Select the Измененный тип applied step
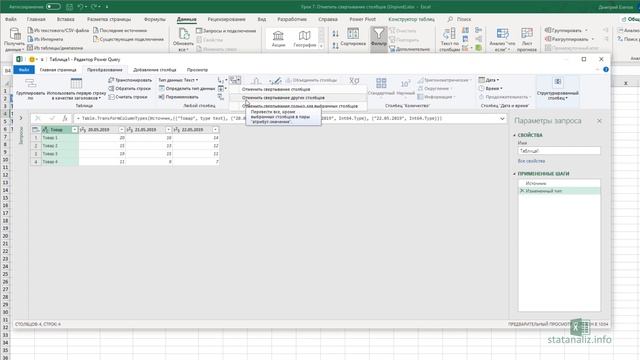This screenshot has height=360, width=640. pos(559,191)
